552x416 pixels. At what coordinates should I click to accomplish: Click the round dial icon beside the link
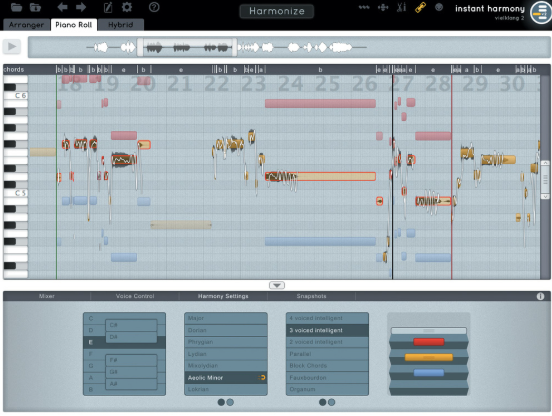click(x=439, y=7)
